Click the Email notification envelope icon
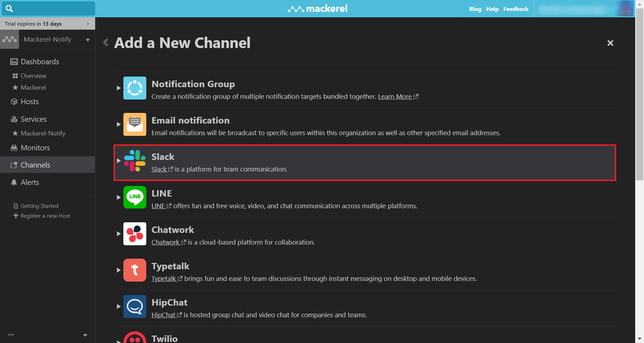The width and height of the screenshot is (644, 343). (135, 124)
